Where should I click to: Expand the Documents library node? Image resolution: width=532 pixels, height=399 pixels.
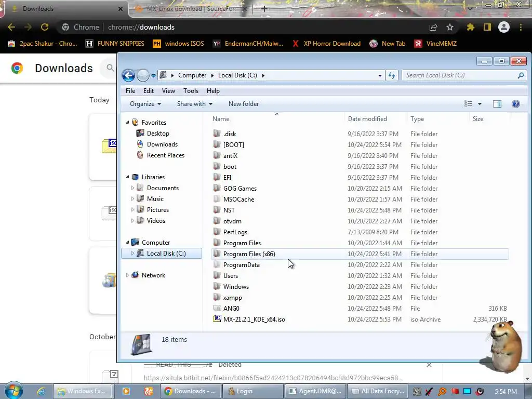click(132, 188)
